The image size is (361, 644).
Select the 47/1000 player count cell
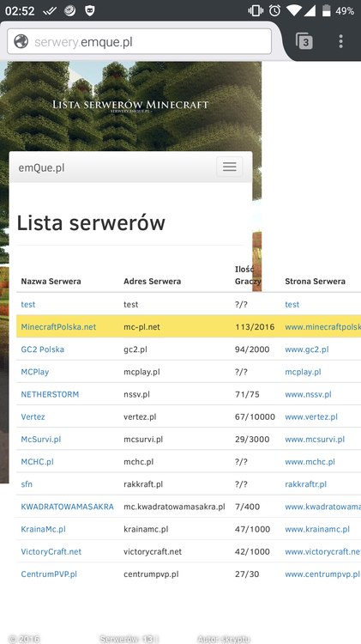click(252, 529)
